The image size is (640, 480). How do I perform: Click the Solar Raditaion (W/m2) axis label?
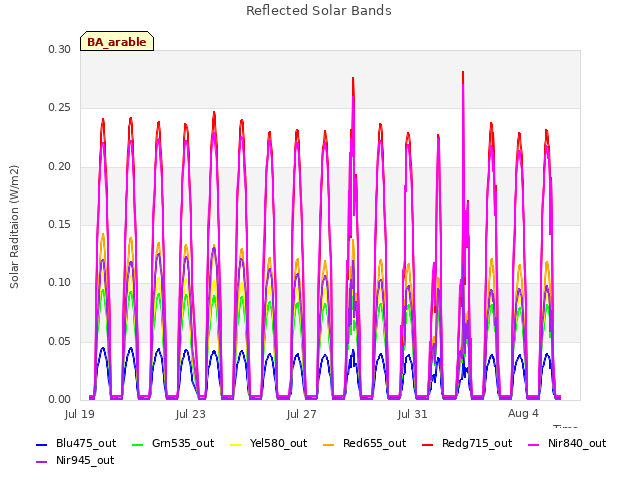point(14,227)
